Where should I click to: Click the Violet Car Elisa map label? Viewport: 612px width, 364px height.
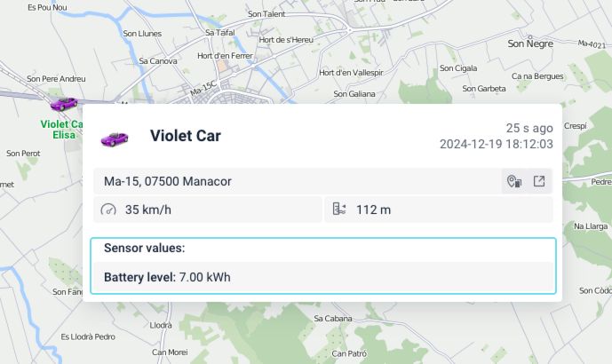[62, 130]
